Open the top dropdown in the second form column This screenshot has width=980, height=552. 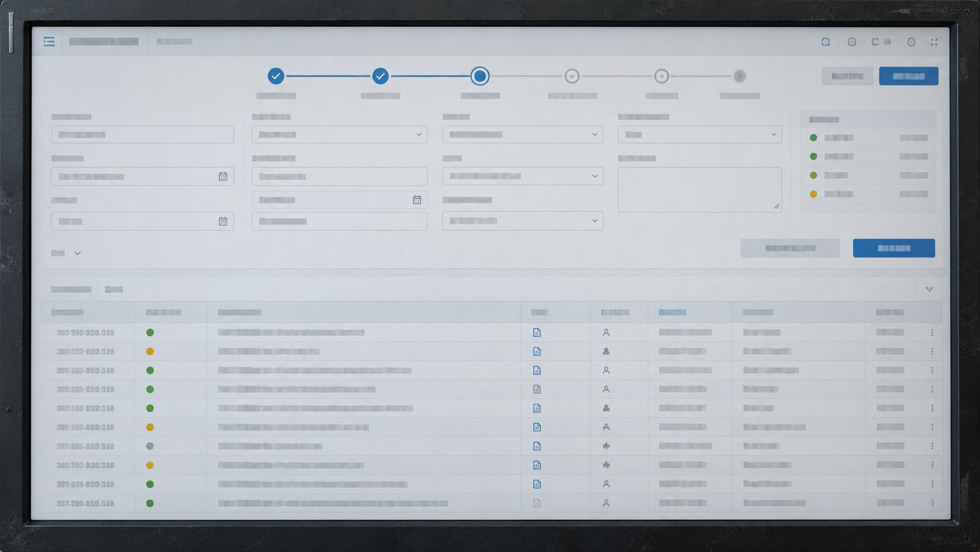339,135
